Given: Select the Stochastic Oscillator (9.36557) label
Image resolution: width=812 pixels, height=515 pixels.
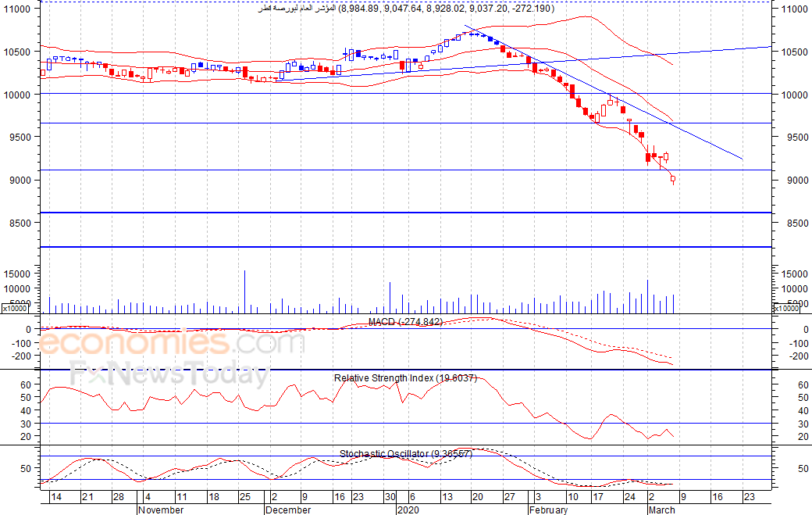Looking at the screenshot, I should click(405, 454).
